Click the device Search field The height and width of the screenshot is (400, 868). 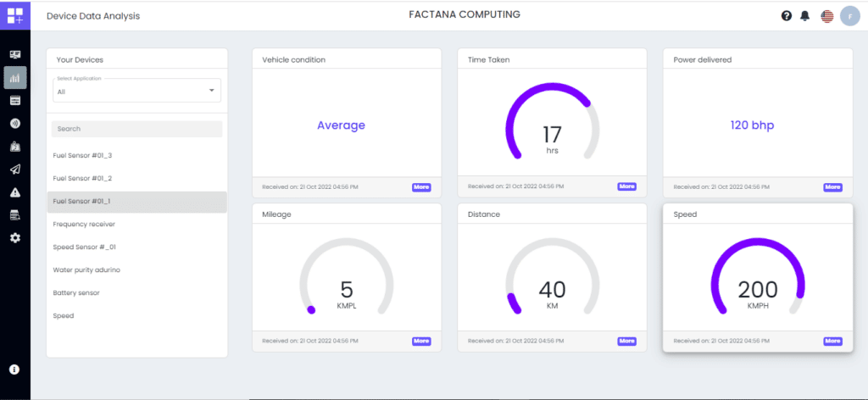pyautogui.click(x=136, y=129)
